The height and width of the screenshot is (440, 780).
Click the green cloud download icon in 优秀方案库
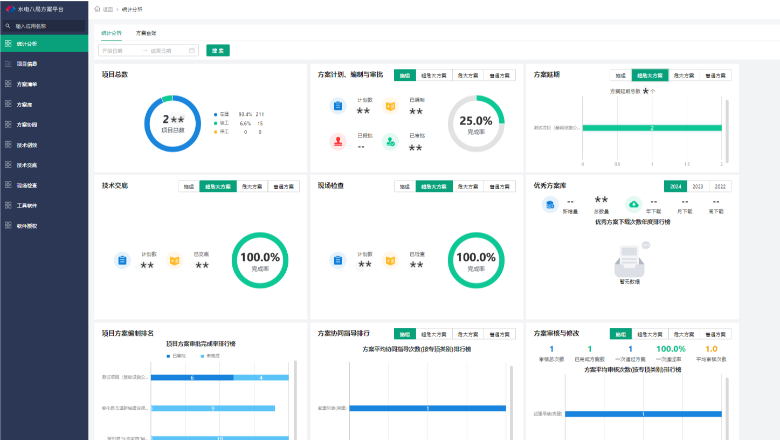tap(633, 204)
